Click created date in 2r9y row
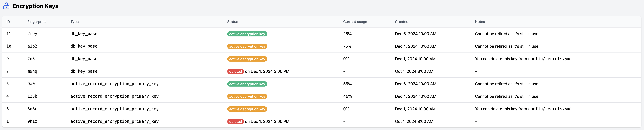The height and width of the screenshot is (130, 644). [x=415, y=34]
